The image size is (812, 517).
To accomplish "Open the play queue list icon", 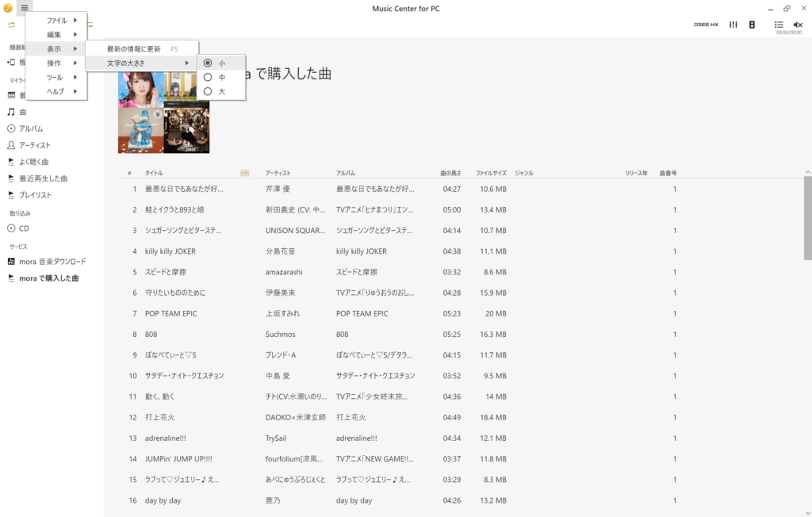I will point(779,25).
